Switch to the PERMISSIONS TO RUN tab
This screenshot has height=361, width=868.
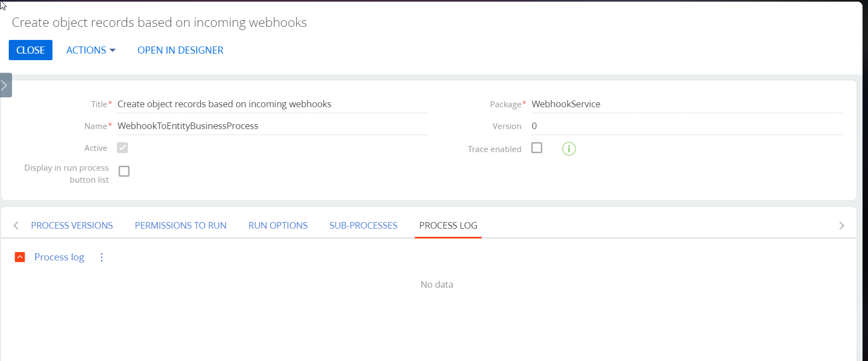(181, 225)
